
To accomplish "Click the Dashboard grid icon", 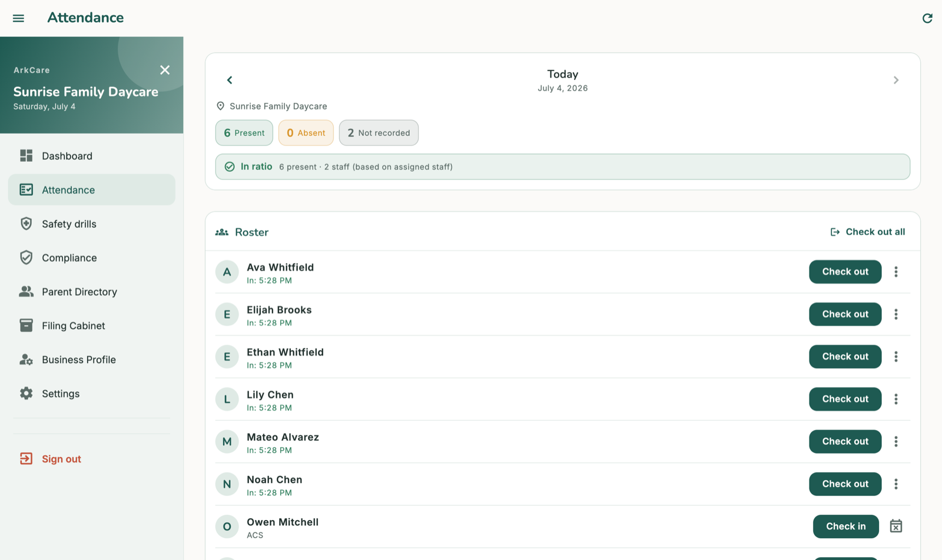I will click(x=26, y=155).
